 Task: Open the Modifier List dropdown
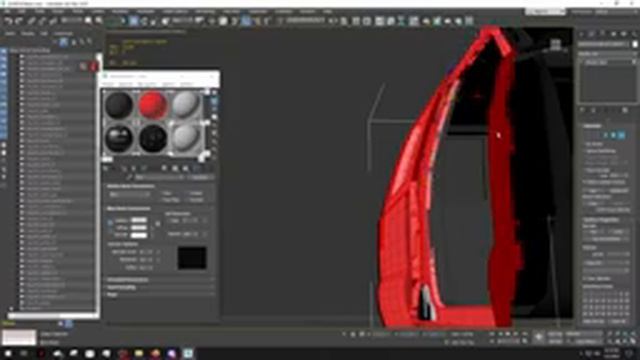[x=607, y=53]
